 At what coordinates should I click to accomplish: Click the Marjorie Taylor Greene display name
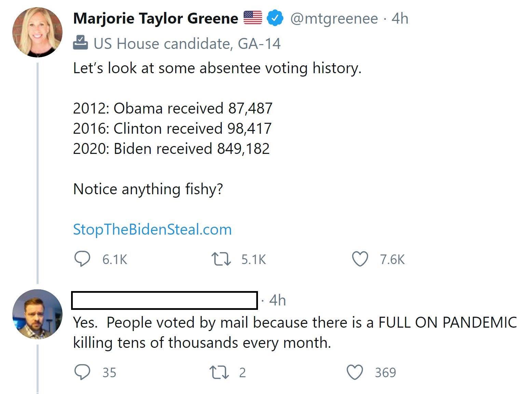(x=155, y=18)
